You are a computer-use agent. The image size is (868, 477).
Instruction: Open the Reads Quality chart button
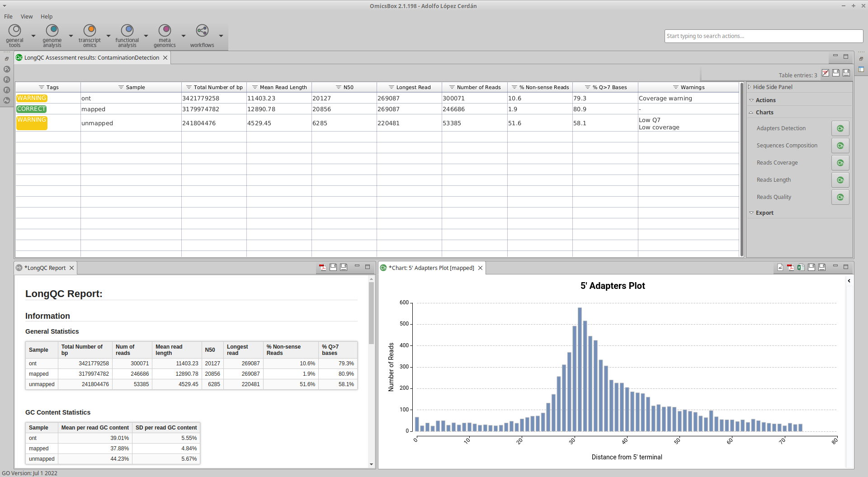(x=840, y=197)
